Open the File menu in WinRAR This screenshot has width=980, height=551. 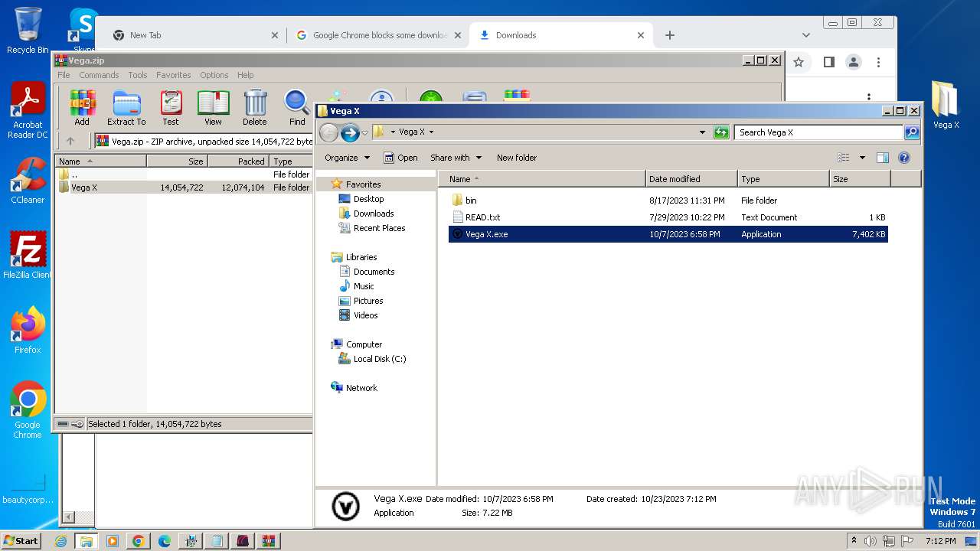coord(64,75)
